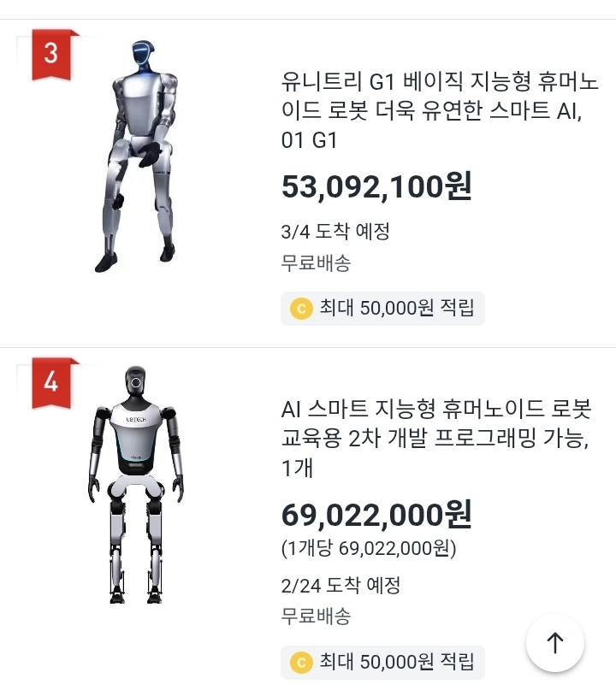The height and width of the screenshot is (696, 616).
Task: Click the gold coin icon under the Unitree G1
Action: coord(300,308)
